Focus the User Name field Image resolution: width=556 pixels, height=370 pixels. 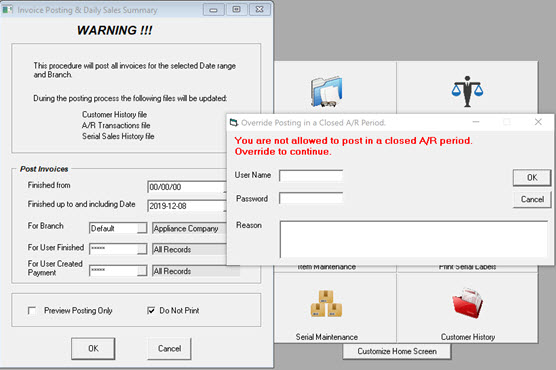[x=311, y=176]
